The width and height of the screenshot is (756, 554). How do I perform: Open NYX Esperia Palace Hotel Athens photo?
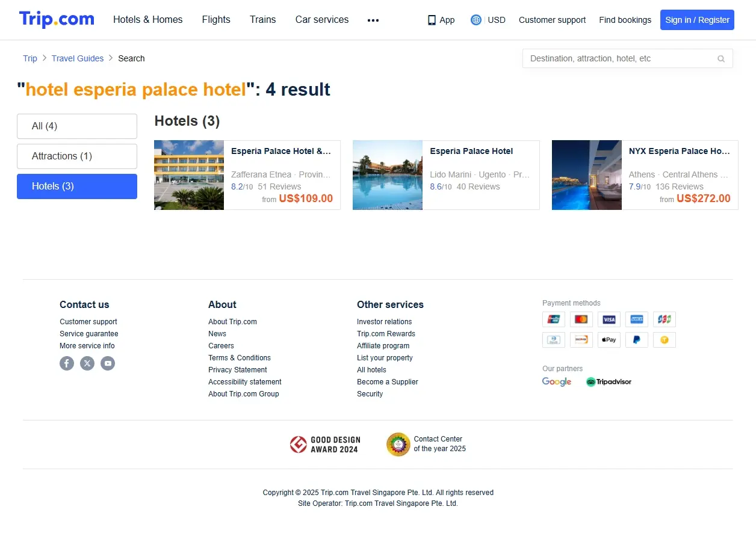587,175
